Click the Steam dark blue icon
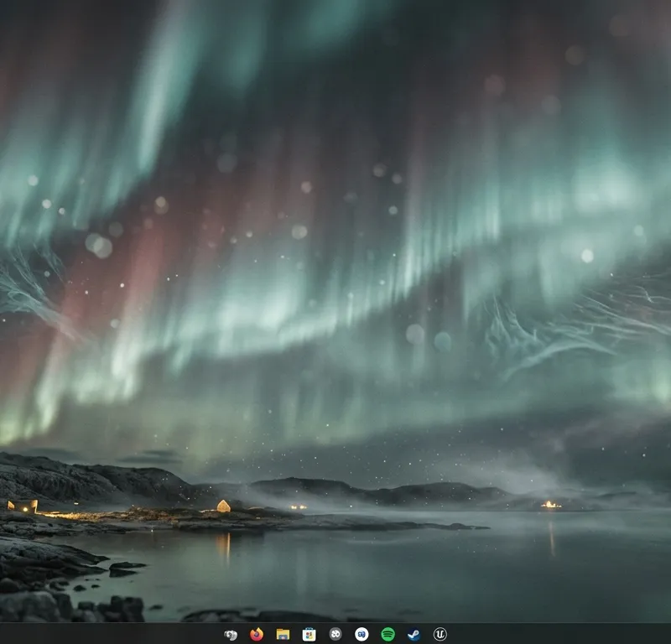The height and width of the screenshot is (644, 671). point(413,633)
